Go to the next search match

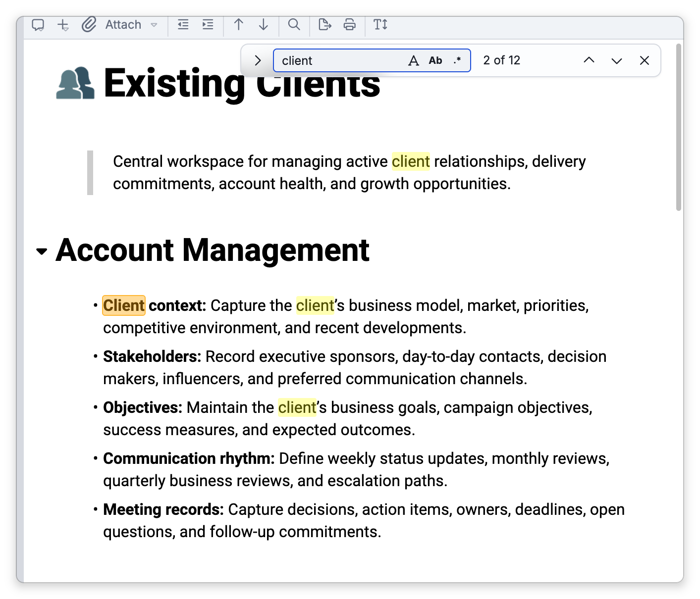(617, 60)
